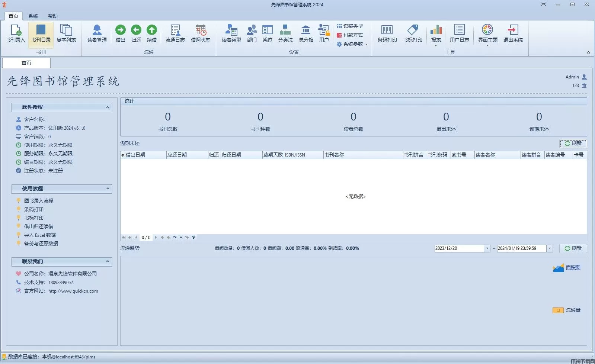Open the 2024/01/19 end date dropdown arrow

(550, 248)
